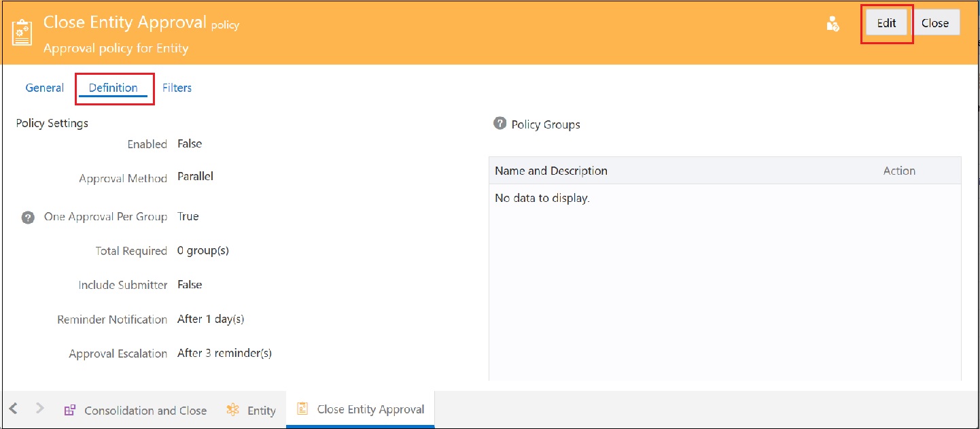Select the Definition tab
The height and width of the screenshot is (429, 980).
(114, 87)
